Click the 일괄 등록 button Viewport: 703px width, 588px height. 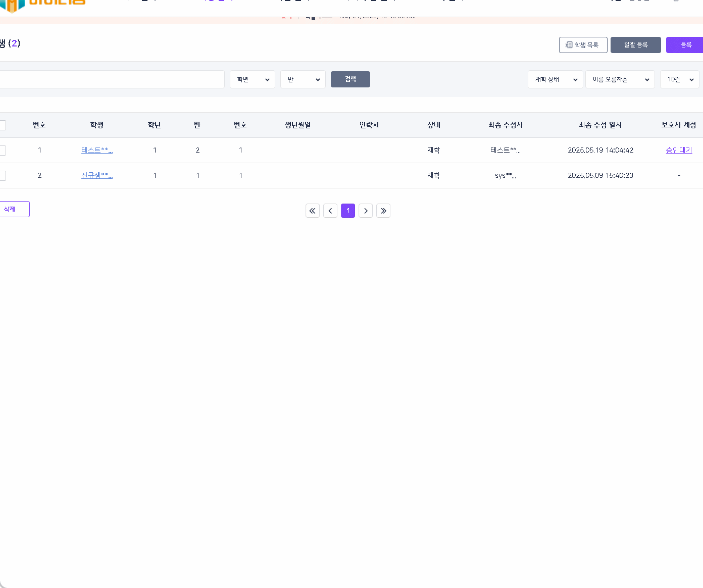635,45
